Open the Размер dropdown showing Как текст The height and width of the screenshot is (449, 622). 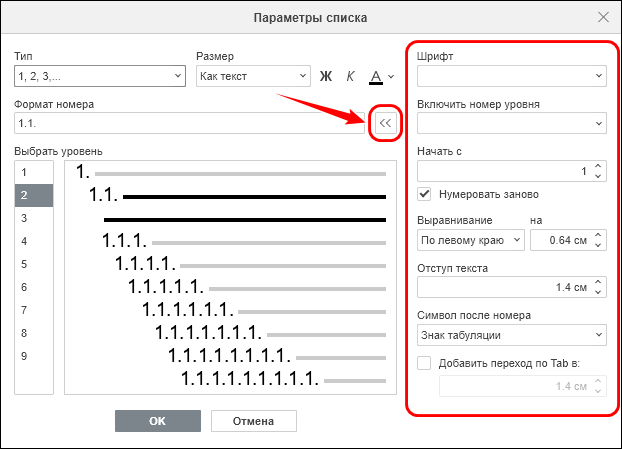[x=253, y=76]
